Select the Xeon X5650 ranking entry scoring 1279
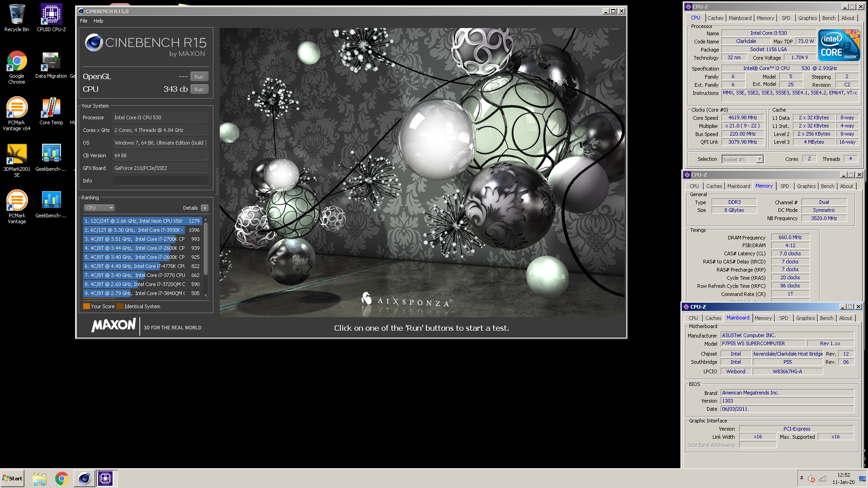Viewport: 868px width, 488px height. pos(142,221)
